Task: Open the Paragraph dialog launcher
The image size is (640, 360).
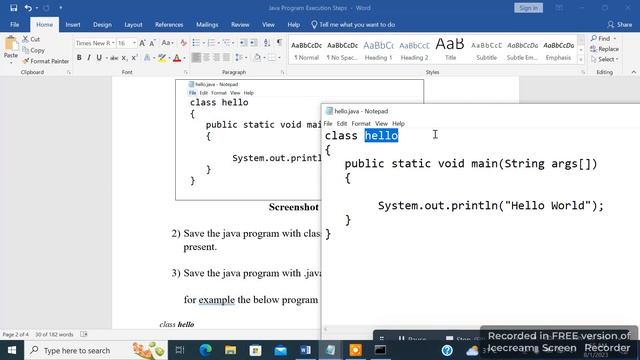Action: (x=282, y=72)
